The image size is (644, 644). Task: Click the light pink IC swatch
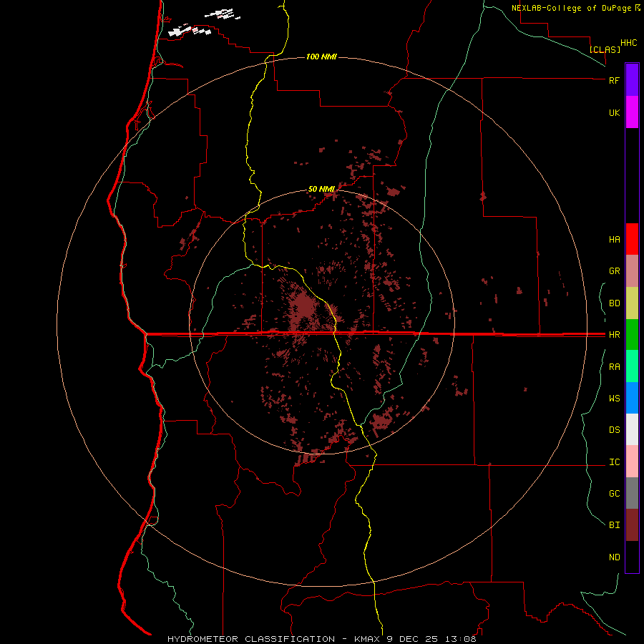click(632, 462)
